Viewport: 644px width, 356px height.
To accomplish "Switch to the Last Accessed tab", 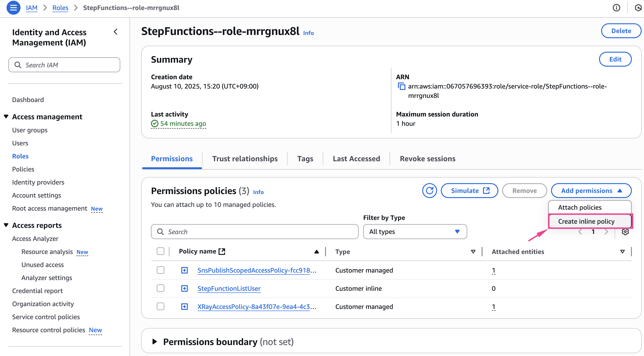I will pos(356,158).
